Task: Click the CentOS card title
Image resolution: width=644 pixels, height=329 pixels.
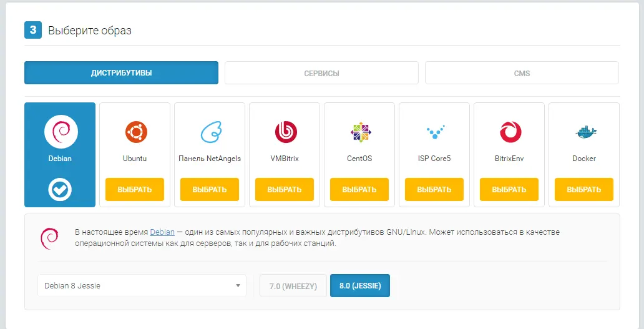Action: point(359,159)
